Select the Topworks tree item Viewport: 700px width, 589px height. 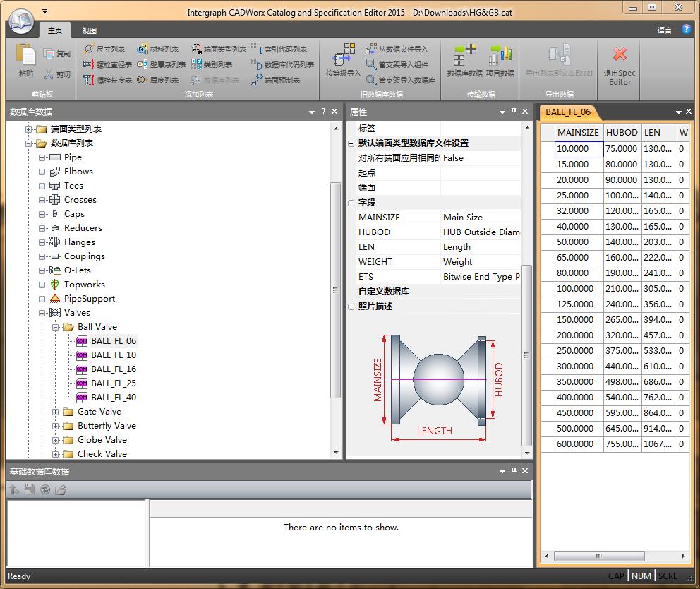coord(85,284)
